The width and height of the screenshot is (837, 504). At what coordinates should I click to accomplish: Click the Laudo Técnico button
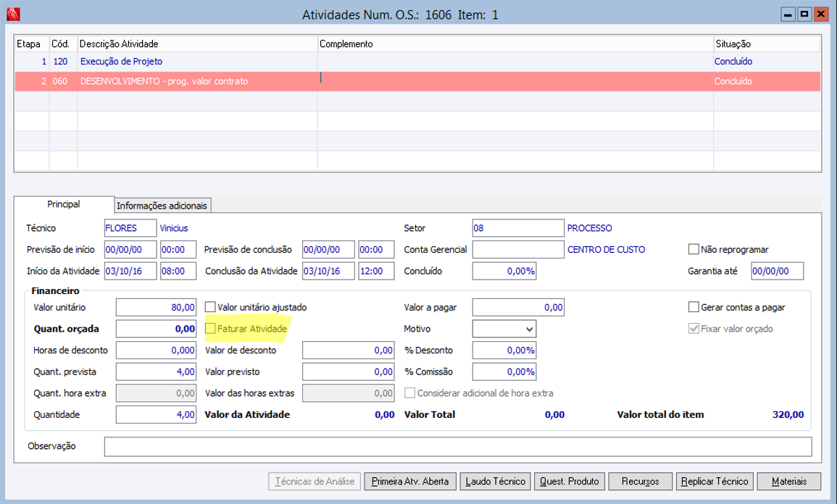tap(494, 482)
